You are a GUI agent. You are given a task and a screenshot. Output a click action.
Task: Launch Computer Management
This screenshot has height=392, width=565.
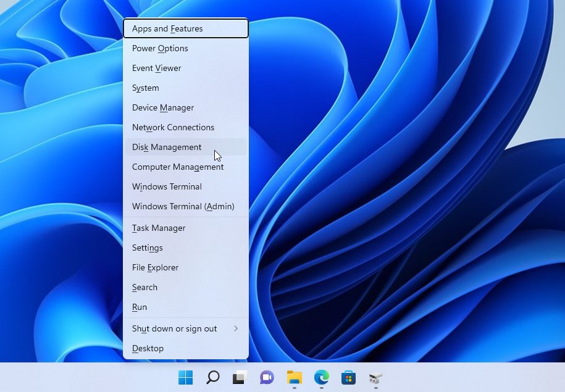tap(186, 167)
